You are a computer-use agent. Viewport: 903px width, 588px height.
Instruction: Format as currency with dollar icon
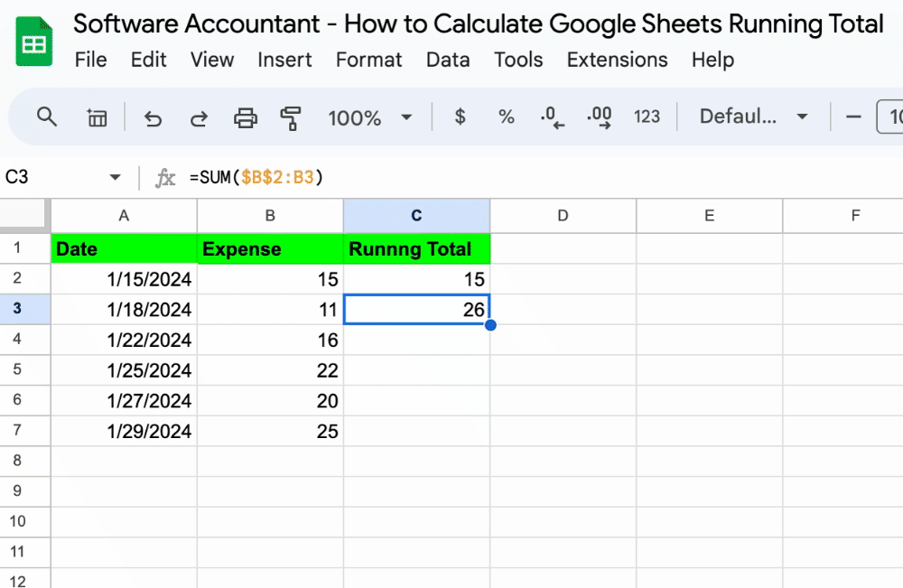click(x=460, y=117)
